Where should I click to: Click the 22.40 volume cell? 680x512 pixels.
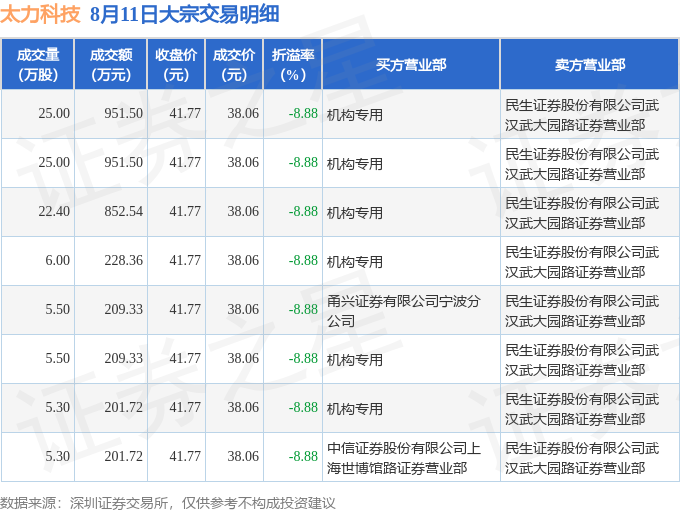(54, 211)
